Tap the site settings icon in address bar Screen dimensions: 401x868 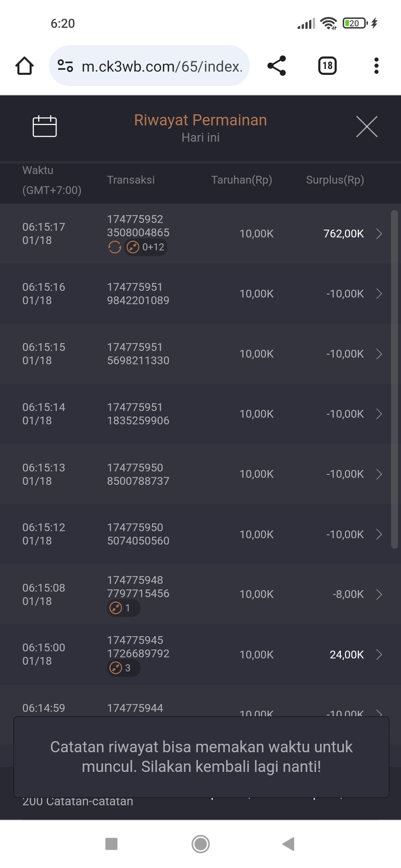click(x=65, y=66)
